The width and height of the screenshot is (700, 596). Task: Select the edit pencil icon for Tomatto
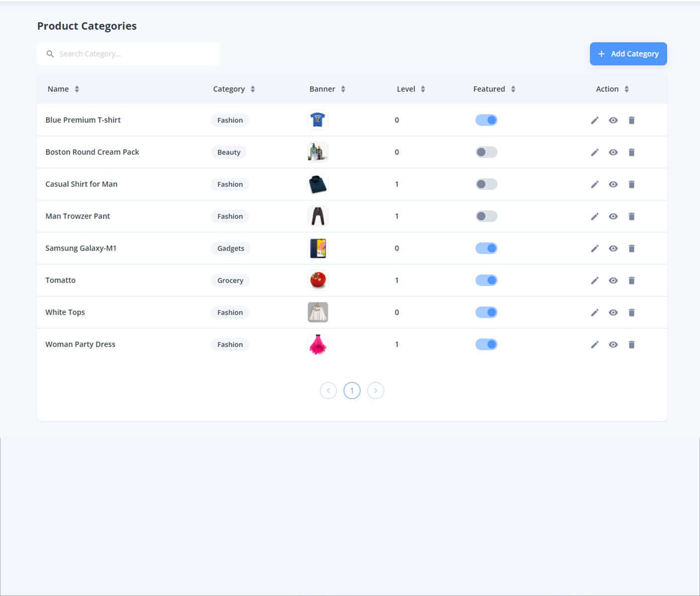pos(595,280)
